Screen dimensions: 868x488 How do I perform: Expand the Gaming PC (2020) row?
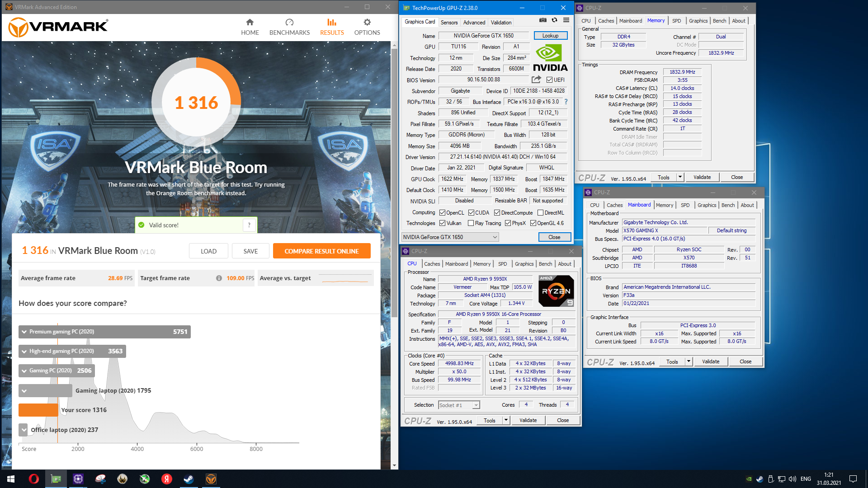coord(57,371)
